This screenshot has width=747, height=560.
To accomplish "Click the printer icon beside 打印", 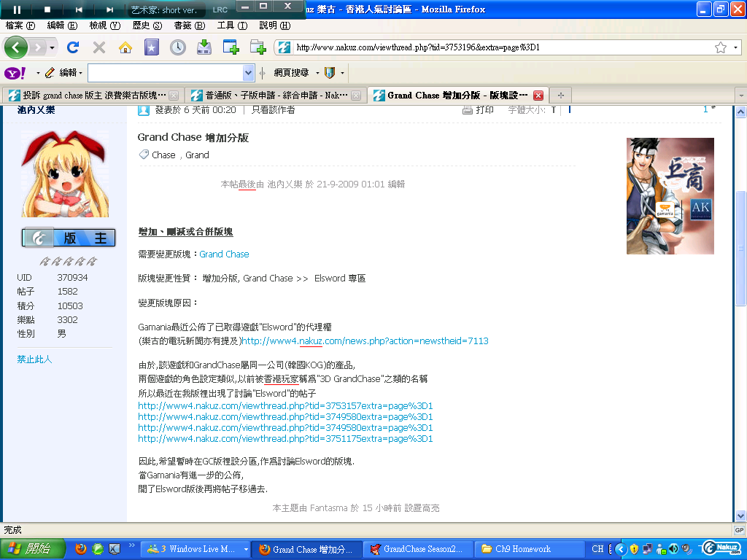I will (x=468, y=111).
